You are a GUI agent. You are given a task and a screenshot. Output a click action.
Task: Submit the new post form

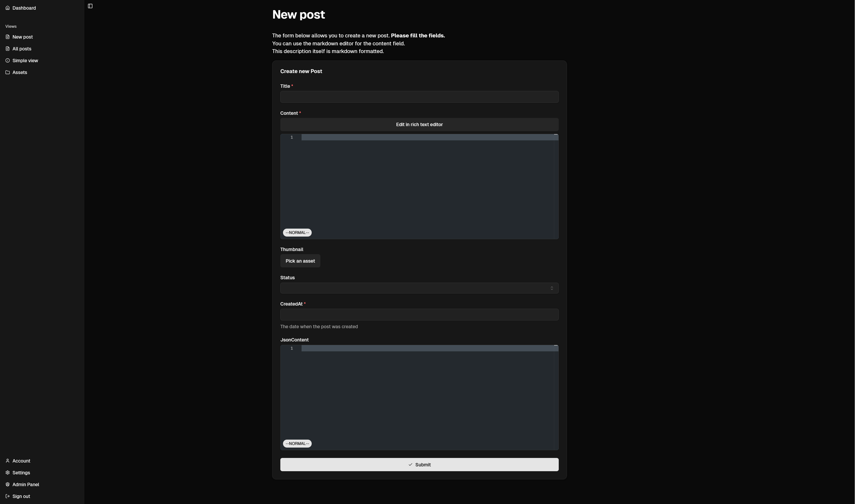[x=419, y=465]
